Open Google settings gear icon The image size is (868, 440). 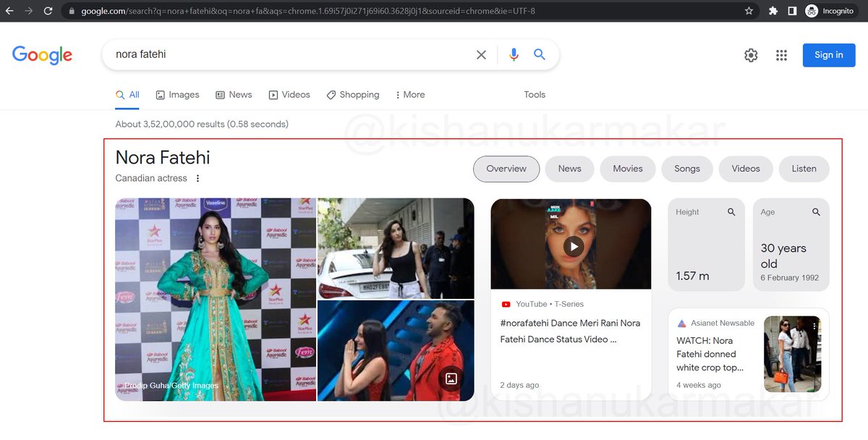751,55
